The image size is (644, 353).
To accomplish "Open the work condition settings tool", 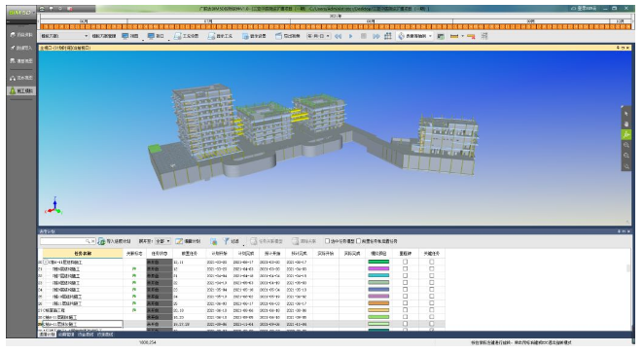I will (x=186, y=36).
